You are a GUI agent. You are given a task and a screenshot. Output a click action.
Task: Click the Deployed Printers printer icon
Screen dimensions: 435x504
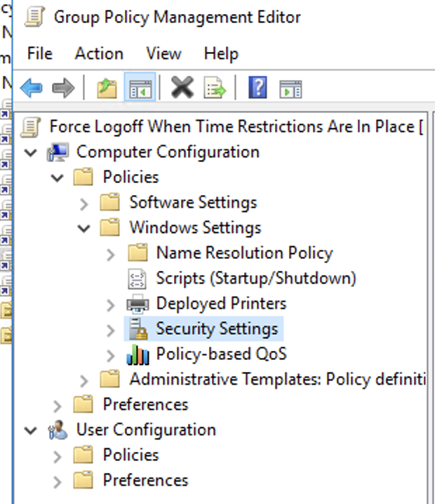138,304
